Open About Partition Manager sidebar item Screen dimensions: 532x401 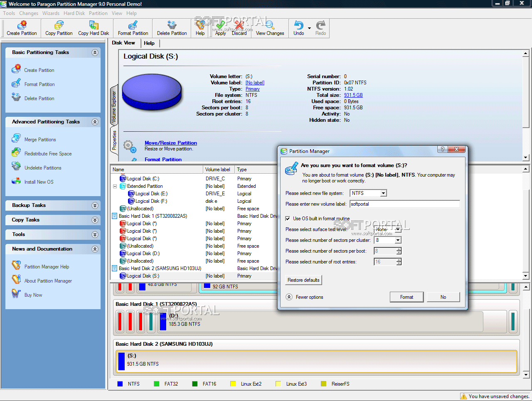pyautogui.click(x=48, y=281)
